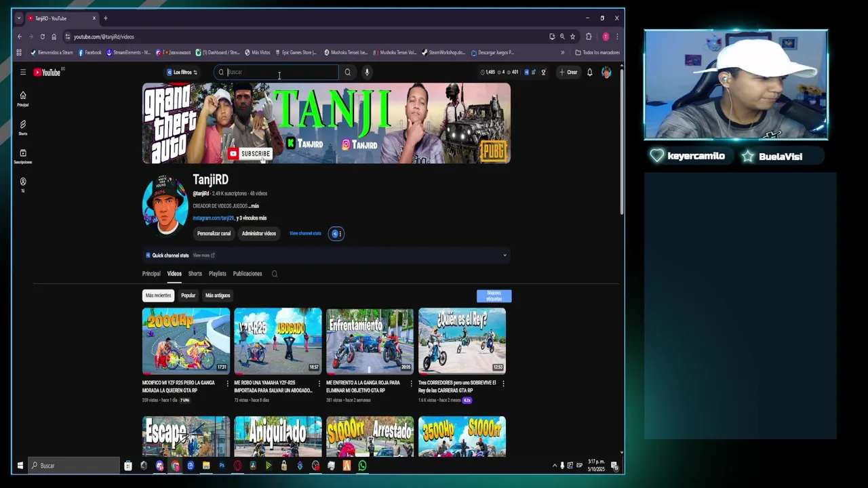The width and height of the screenshot is (868, 488).
Task: Open Shorts from the left sidebar
Action: (x=22, y=127)
